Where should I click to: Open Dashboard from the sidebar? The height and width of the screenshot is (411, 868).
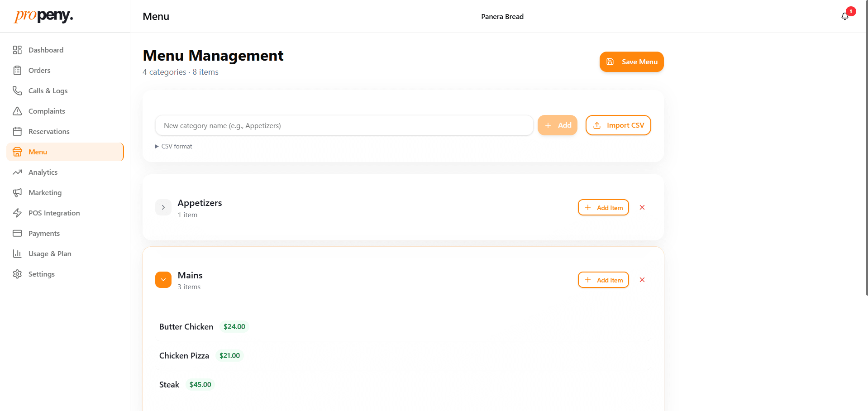(x=65, y=50)
